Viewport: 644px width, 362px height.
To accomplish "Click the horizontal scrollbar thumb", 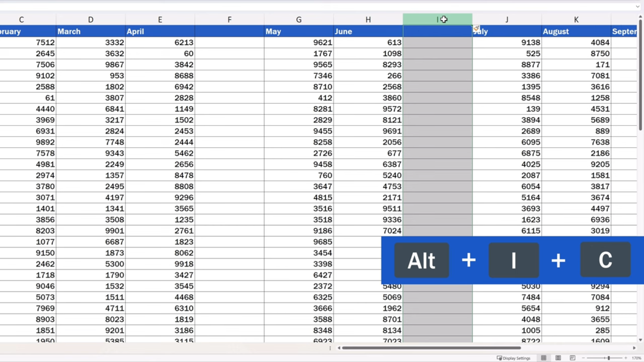I will click(431, 348).
